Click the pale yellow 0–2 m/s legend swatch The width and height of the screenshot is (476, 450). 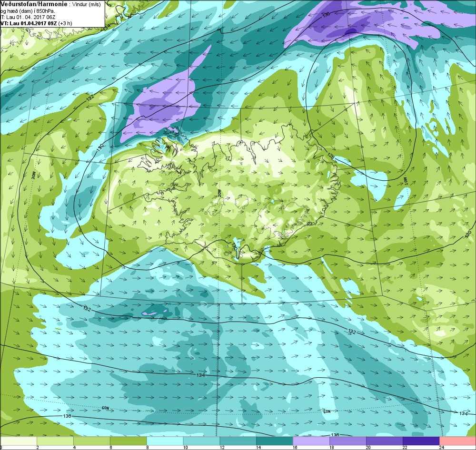(x=19, y=440)
